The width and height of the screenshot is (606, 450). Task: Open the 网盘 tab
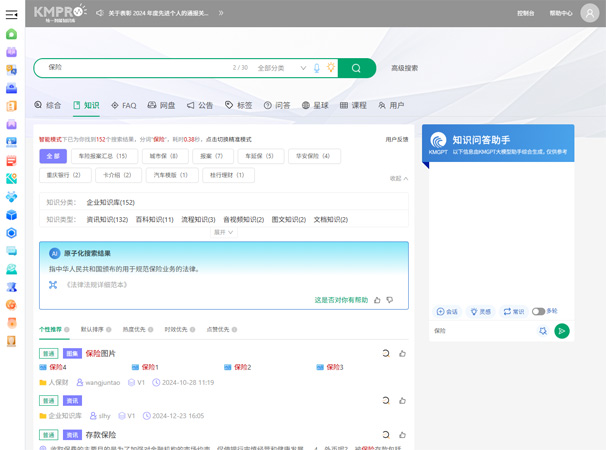coord(161,105)
